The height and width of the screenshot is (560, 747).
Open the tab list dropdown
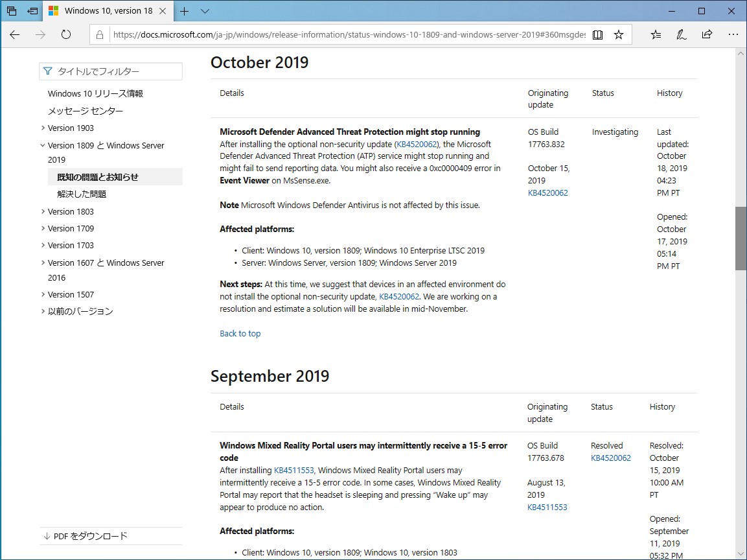[x=204, y=11]
